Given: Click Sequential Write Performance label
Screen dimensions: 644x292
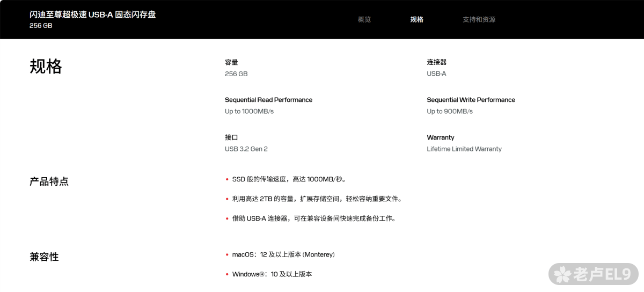Looking at the screenshot, I should 471,100.
